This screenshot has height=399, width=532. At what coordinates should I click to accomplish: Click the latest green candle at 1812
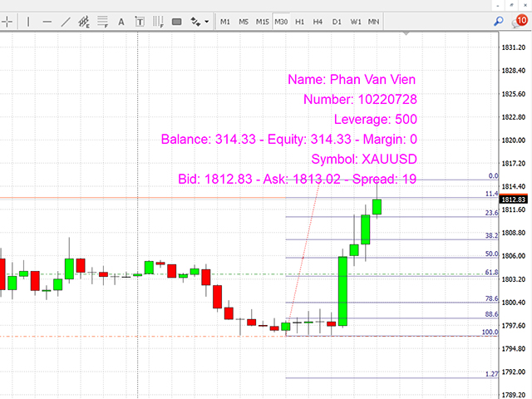point(377,207)
